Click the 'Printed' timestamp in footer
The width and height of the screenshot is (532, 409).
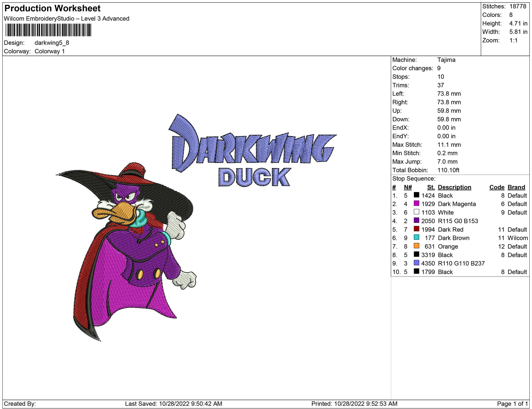tap(354, 403)
